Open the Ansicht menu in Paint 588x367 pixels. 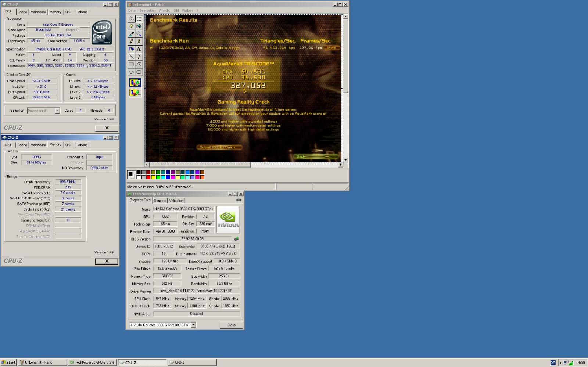[x=165, y=10]
